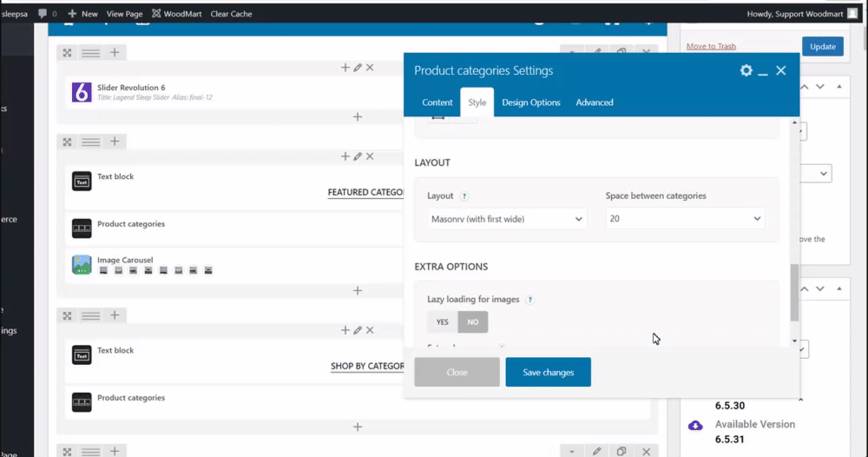This screenshot has height=457, width=868.
Task: Add column to the Slider Revolution row
Action: (115, 52)
